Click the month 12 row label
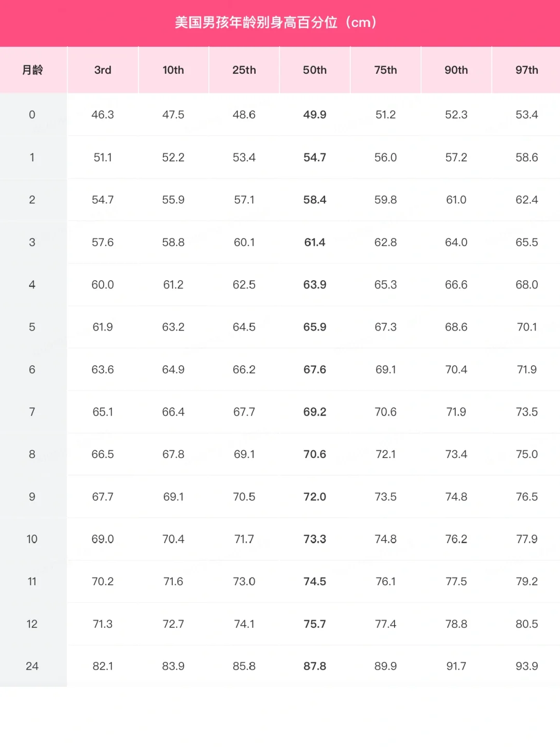 click(32, 624)
